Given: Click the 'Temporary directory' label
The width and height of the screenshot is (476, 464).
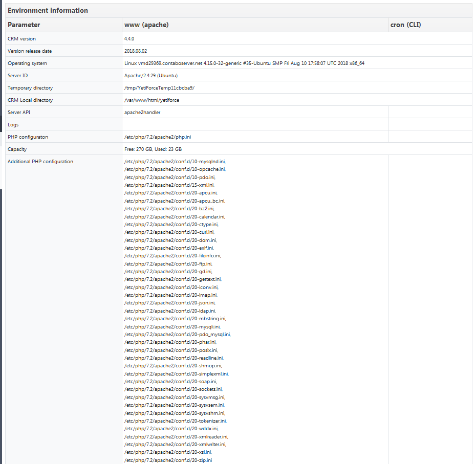Looking at the screenshot, I should [x=30, y=87].
